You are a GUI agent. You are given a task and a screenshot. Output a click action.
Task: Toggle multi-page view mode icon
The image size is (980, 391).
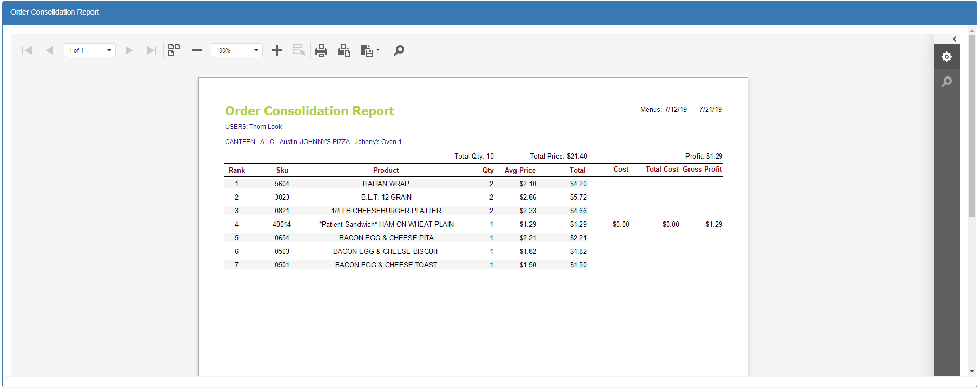(x=174, y=50)
